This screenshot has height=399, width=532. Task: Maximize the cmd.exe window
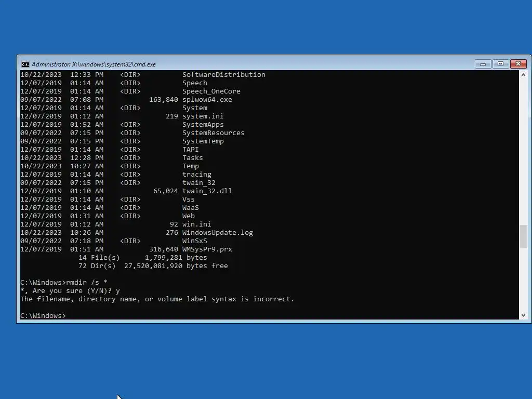[500, 64]
